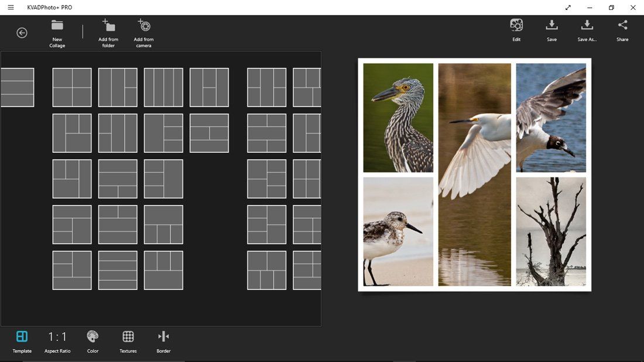The image size is (644, 362).
Task: Select the Template panel
Action: click(22, 340)
